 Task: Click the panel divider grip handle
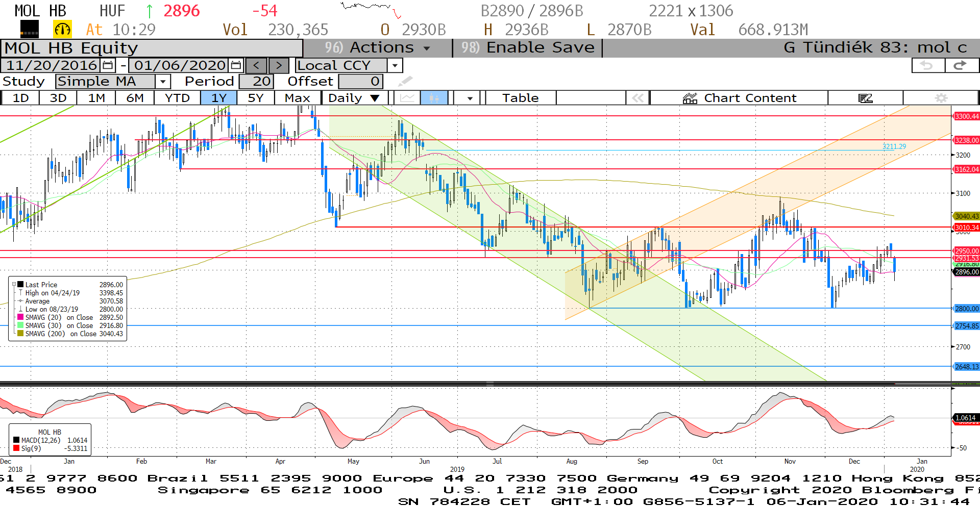pyautogui.click(x=489, y=383)
